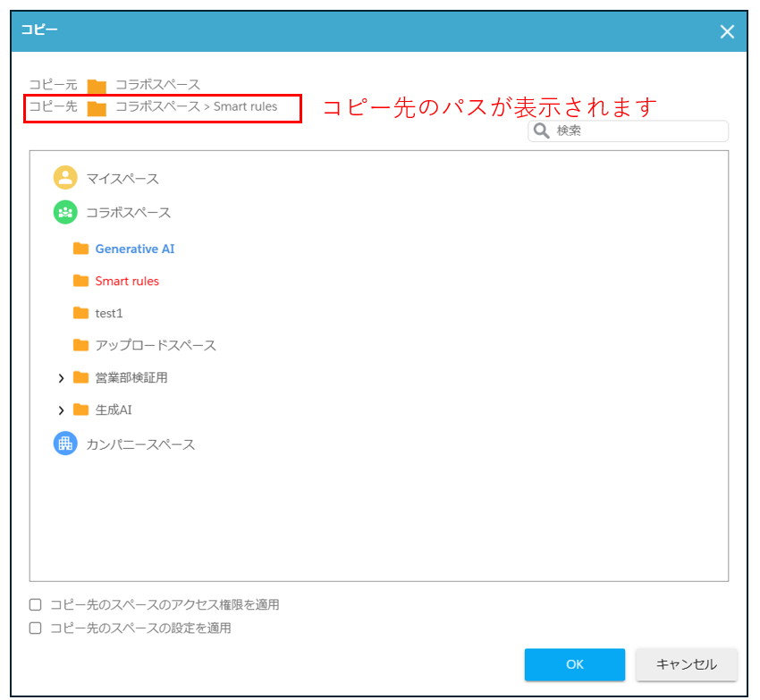Click the 営業部検証用 folder icon

pyautogui.click(x=80, y=377)
